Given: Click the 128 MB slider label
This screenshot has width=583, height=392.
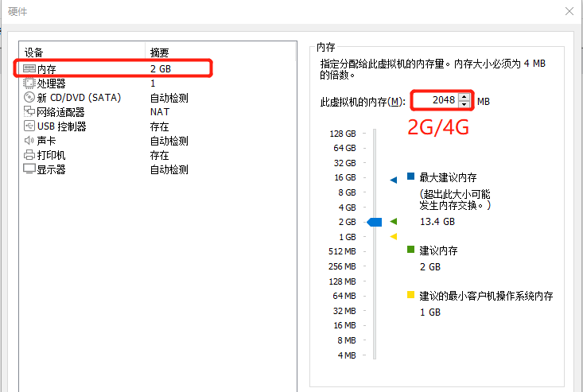Looking at the screenshot, I should (342, 281).
